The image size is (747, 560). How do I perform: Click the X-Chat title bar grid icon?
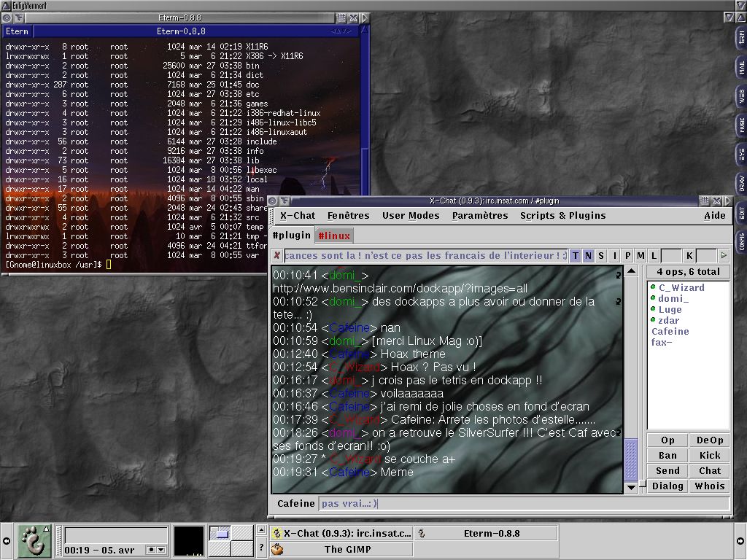tap(705, 201)
